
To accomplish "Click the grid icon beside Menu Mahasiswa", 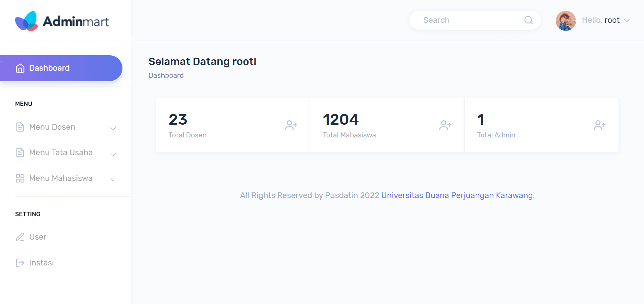I will click(20, 178).
